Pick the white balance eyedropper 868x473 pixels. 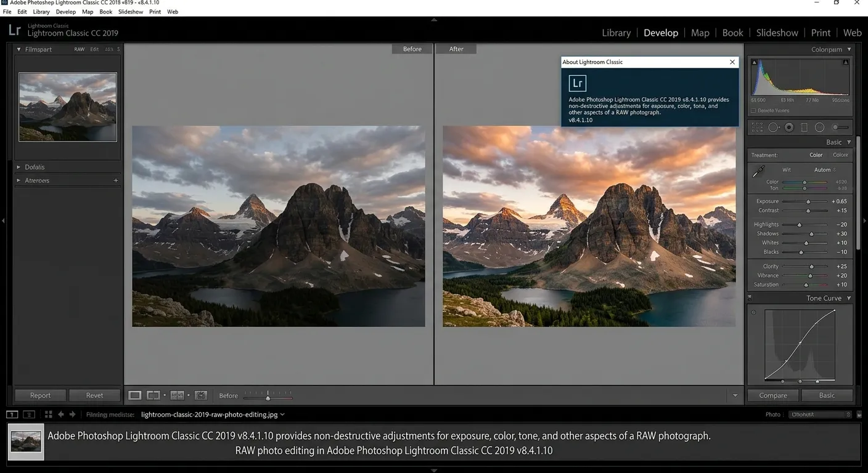click(758, 172)
